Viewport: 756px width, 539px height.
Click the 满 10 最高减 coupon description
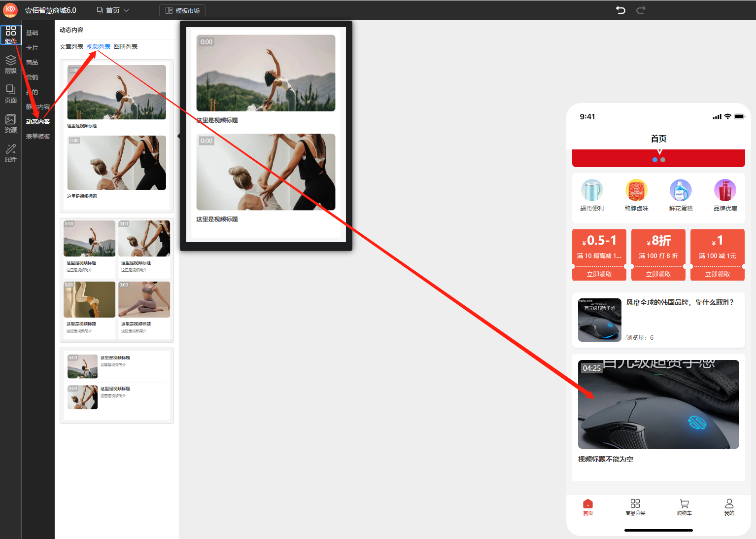tap(599, 256)
